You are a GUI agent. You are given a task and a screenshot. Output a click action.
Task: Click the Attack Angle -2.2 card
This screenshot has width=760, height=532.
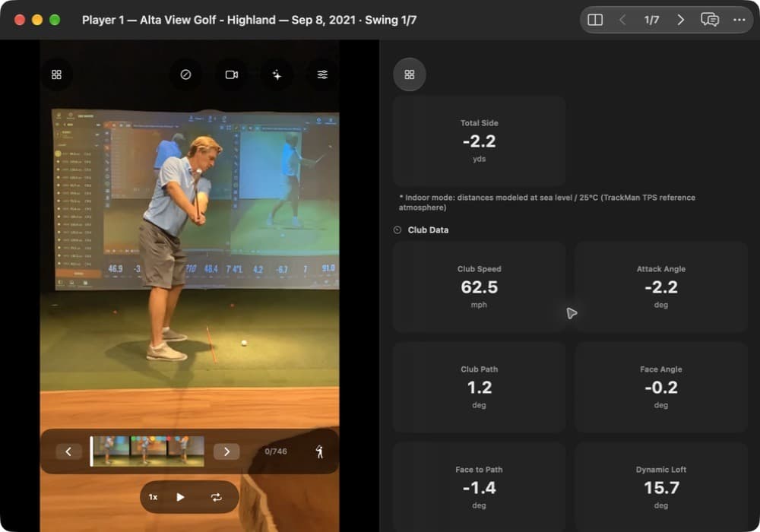pos(661,287)
